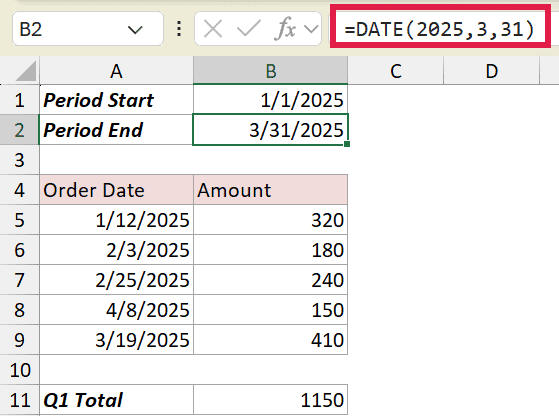Click the 'Period End' cell
The image size is (559, 416).
[116, 130]
